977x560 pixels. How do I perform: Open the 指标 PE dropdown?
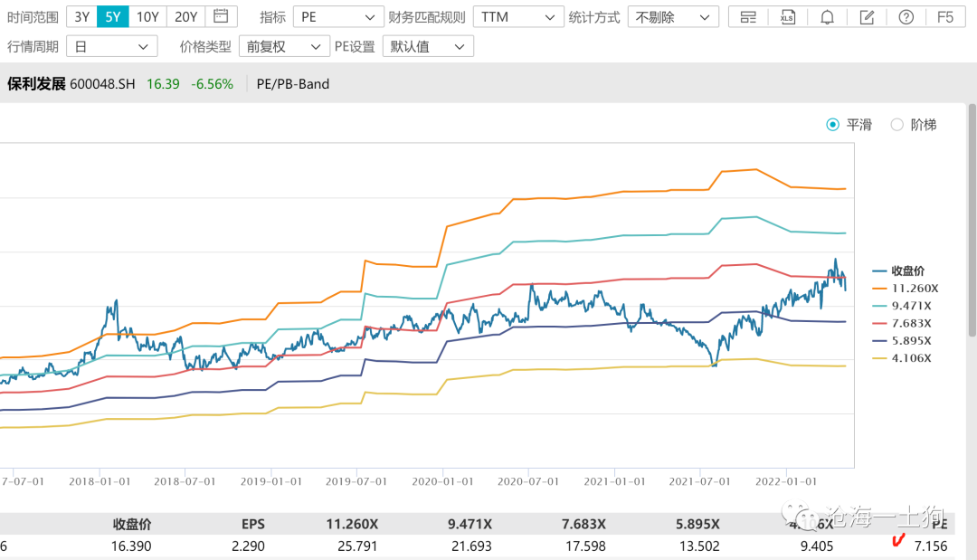tap(338, 17)
